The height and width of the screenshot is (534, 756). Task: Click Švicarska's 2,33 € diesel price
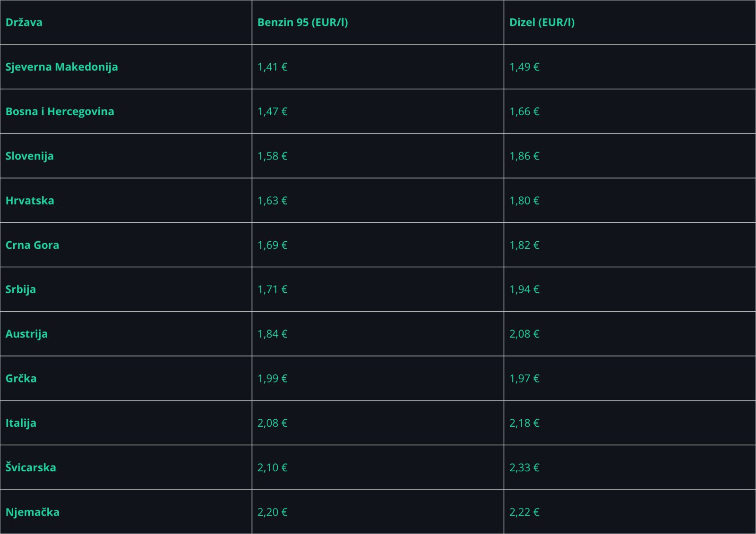524,467
